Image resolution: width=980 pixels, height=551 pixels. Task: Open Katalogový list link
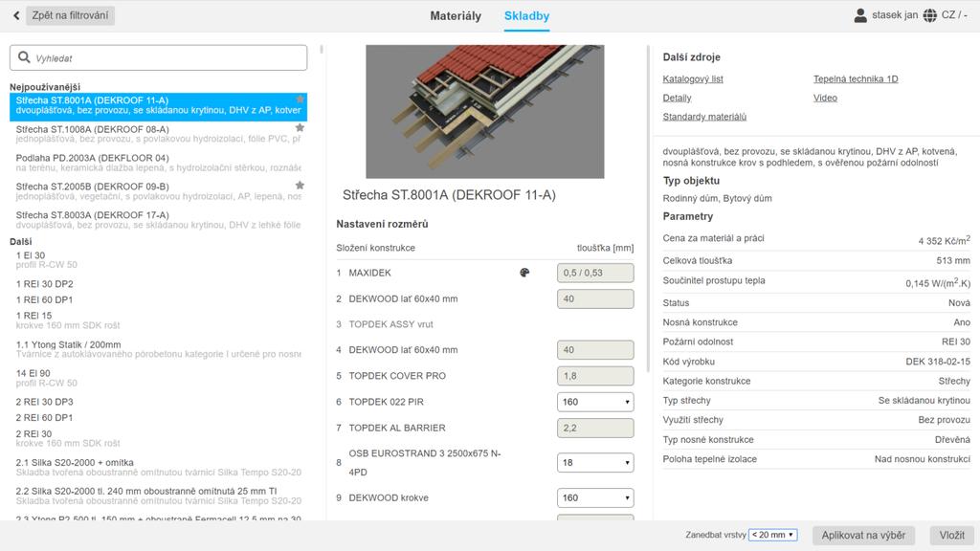point(693,78)
